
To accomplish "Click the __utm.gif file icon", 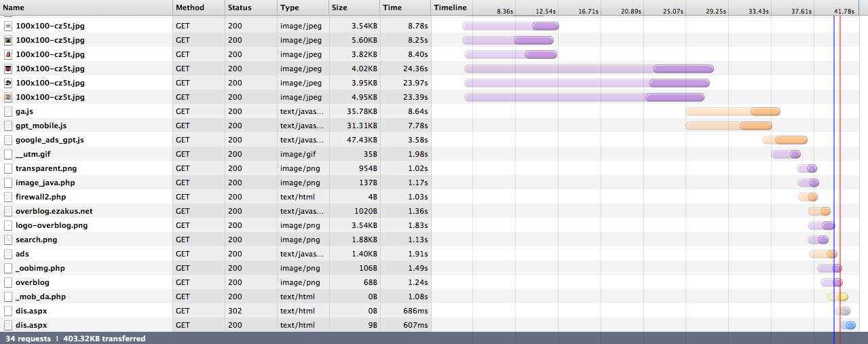I will (x=8, y=154).
